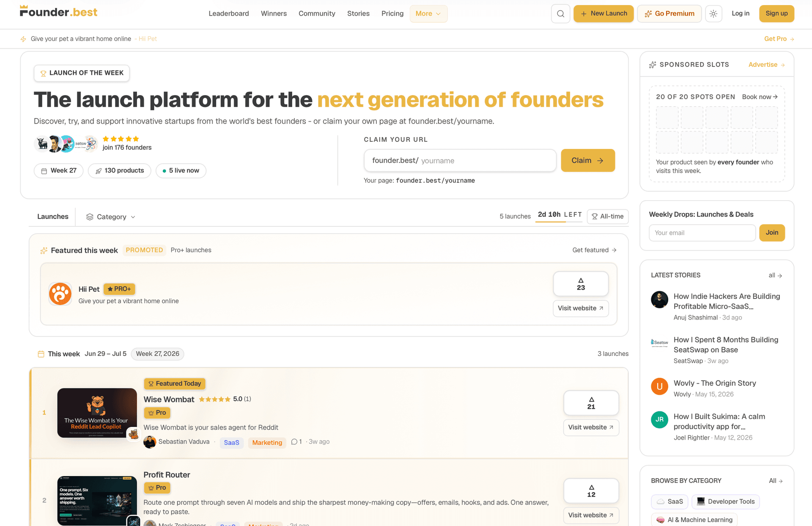Image resolution: width=812 pixels, height=526 pixels.
Task: Click the Hii Pet paw logo
Action: [60, 294]
